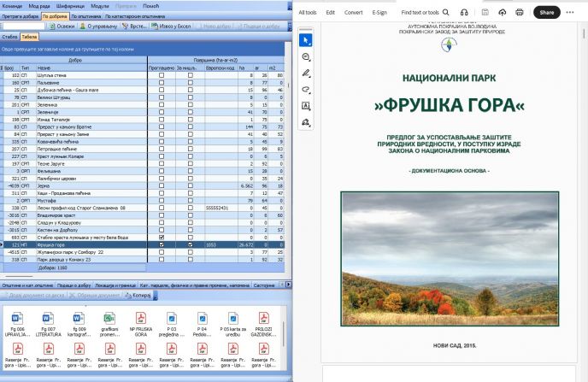
Task: Click Share button in PDF viewer
Action: pyautogui.click(x=547, y=12)
